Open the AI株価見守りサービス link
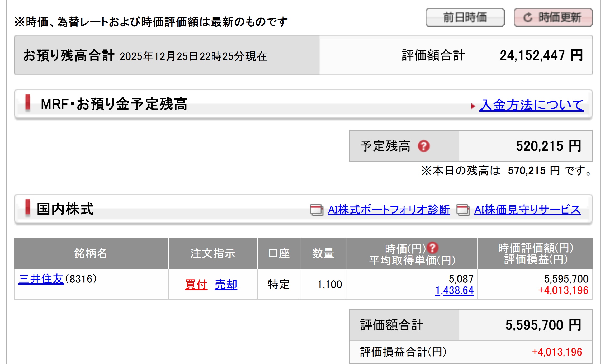605x364 pixels. (x=527, y=210)
